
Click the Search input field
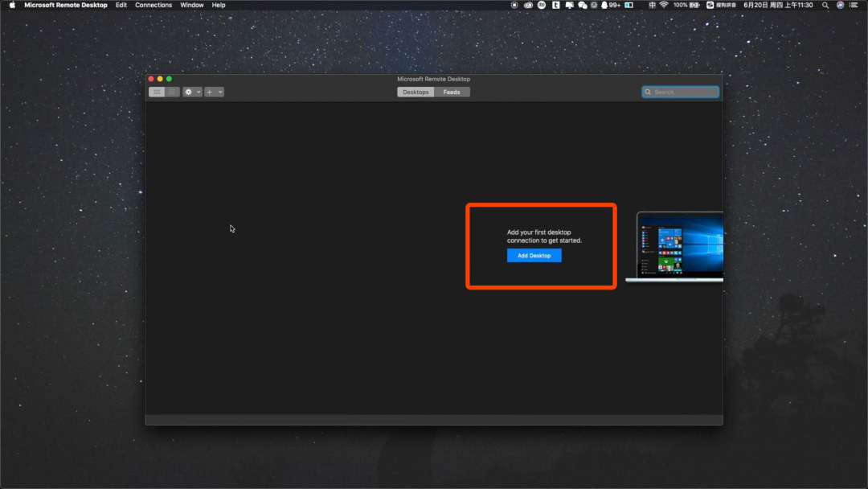[x=681, y=92]
